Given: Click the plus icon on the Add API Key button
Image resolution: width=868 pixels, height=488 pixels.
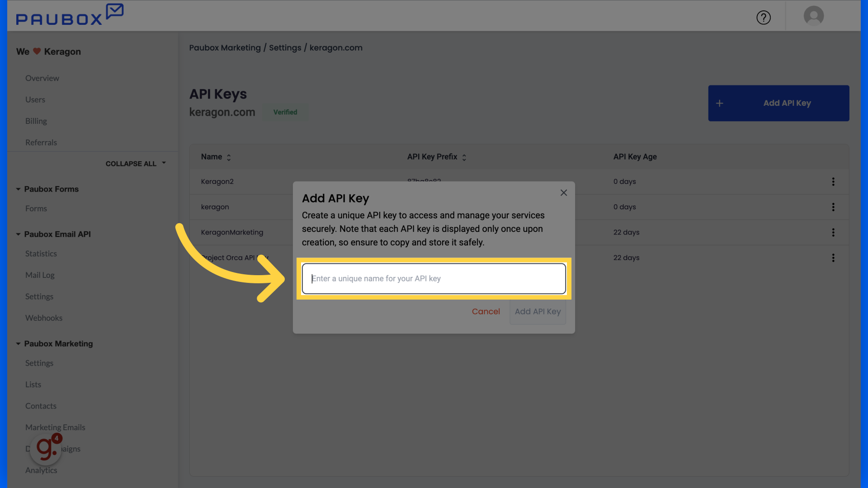Looking at the screenshot, I should pos(720,103).
